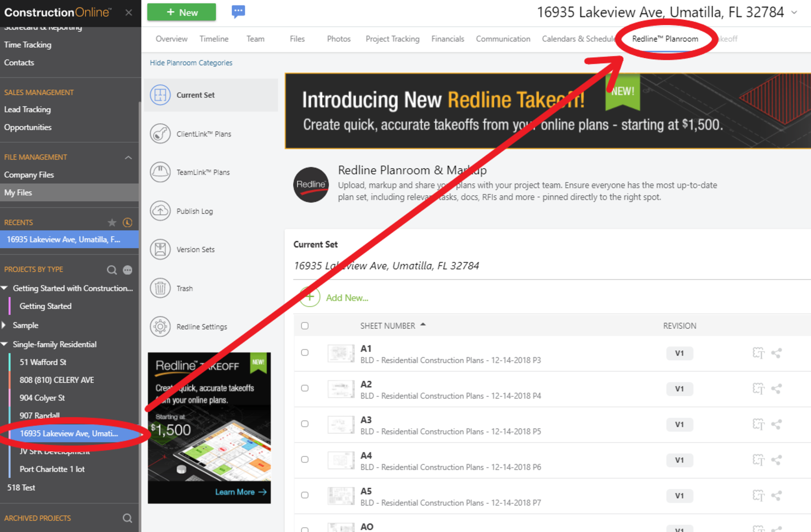Share sheet A2 via share icon

pos(776,389)
